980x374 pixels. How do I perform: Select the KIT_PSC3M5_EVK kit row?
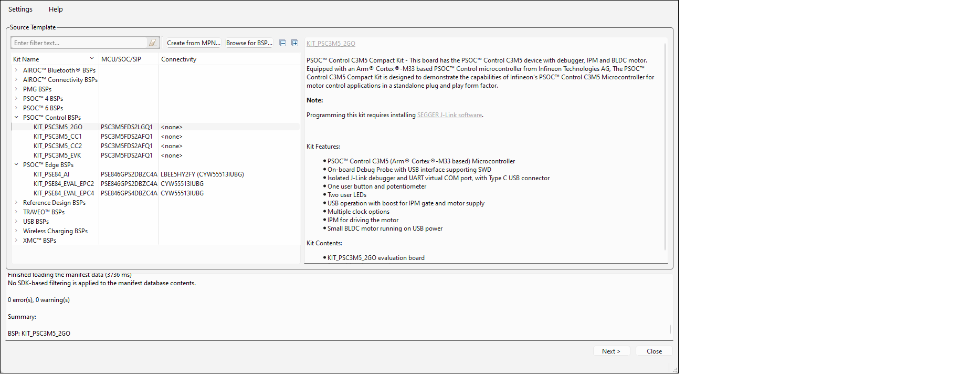click(57, 155)
